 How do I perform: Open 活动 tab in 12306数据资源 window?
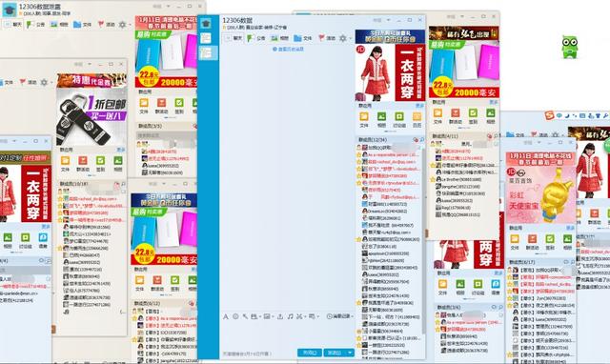point(106,24)
